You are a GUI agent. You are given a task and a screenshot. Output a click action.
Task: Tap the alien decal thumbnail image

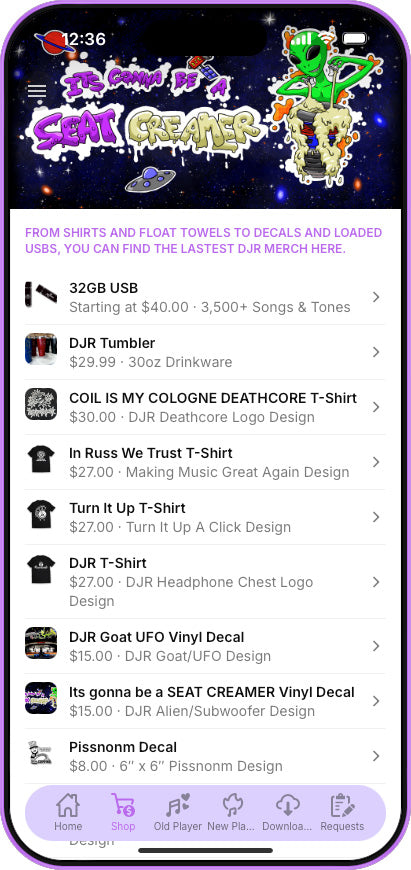click(x=41, y=698)
